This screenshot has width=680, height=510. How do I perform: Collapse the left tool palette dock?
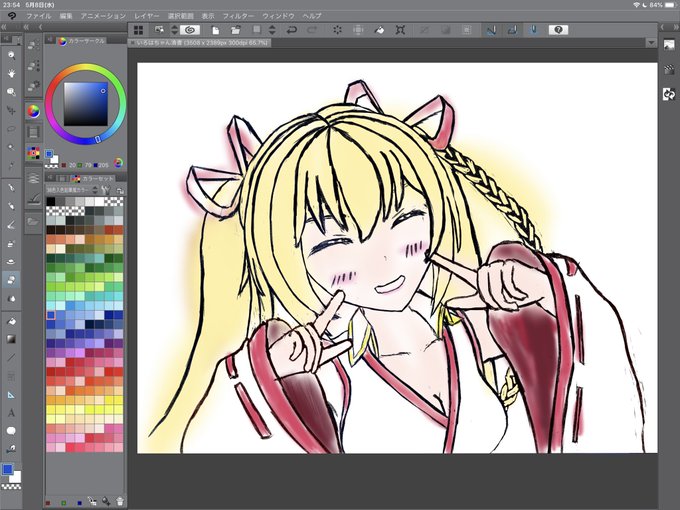[x=4, y=27]
